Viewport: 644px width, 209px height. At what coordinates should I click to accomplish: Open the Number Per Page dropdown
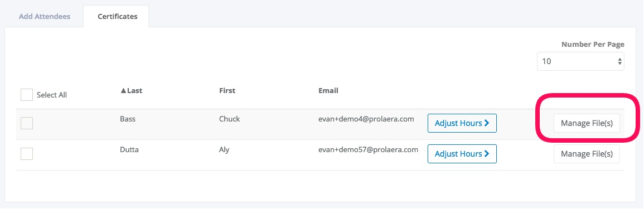point(580,62)
